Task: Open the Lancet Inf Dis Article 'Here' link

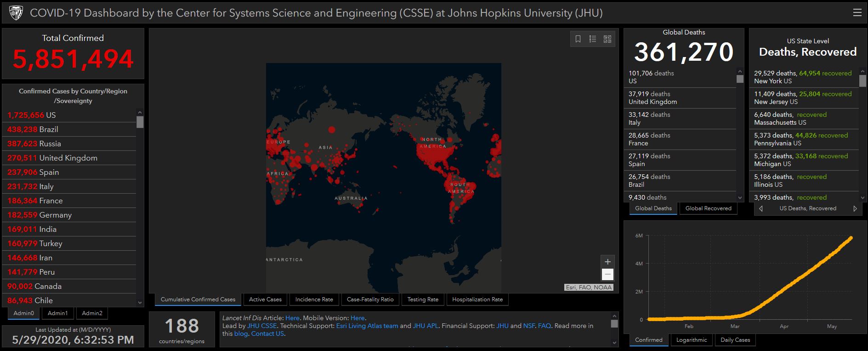Action: point(292,318)
